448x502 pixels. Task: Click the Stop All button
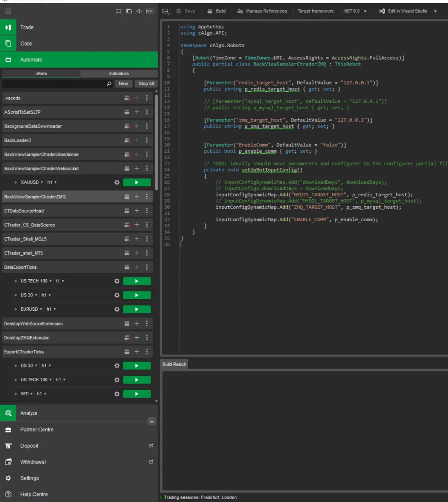(146, 84)
